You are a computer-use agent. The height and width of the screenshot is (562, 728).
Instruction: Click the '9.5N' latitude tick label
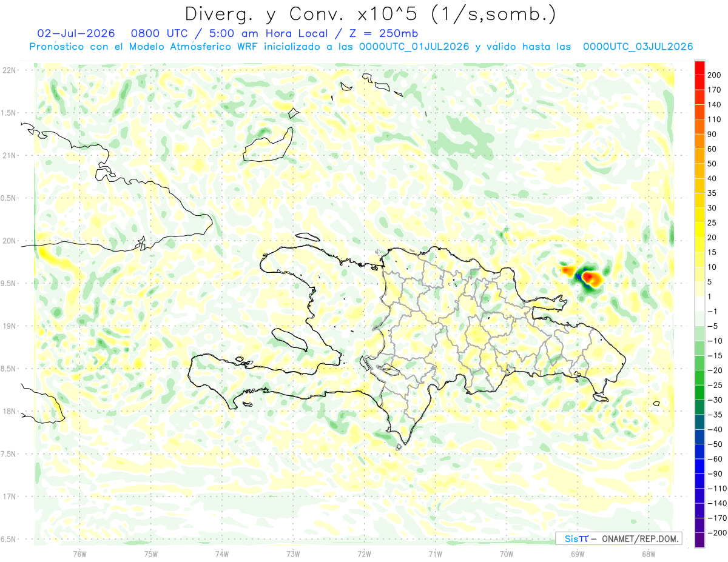(x=8, y=283)
